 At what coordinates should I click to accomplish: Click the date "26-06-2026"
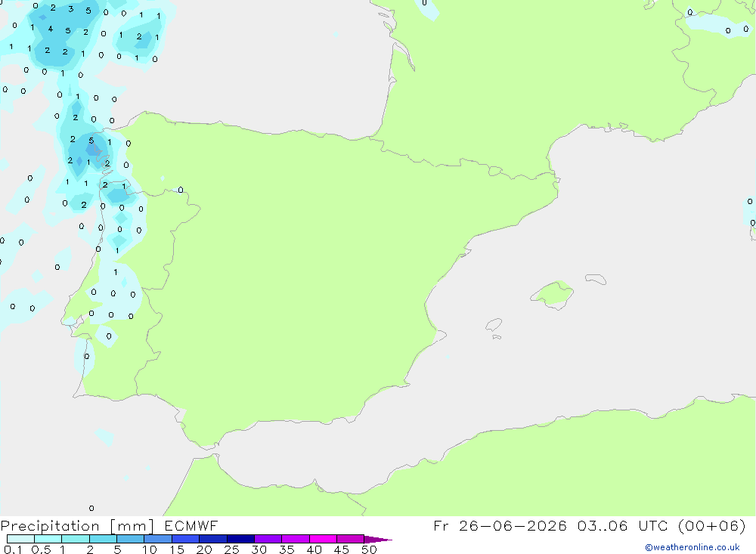[x=513, y=525]
